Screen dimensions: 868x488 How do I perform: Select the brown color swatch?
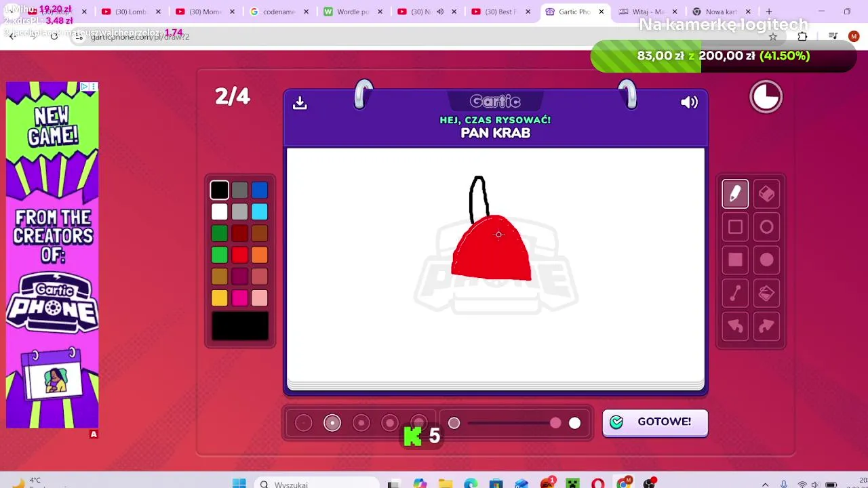point(260,234)
